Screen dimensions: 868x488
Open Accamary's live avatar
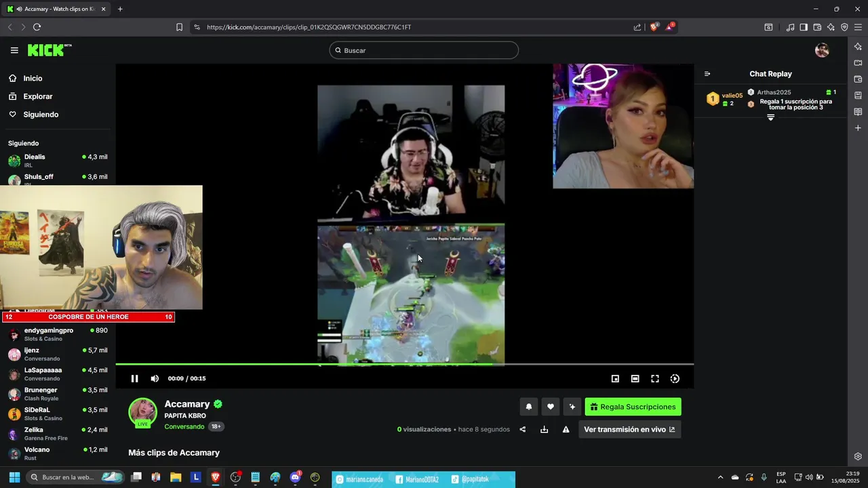coord(143,413)
